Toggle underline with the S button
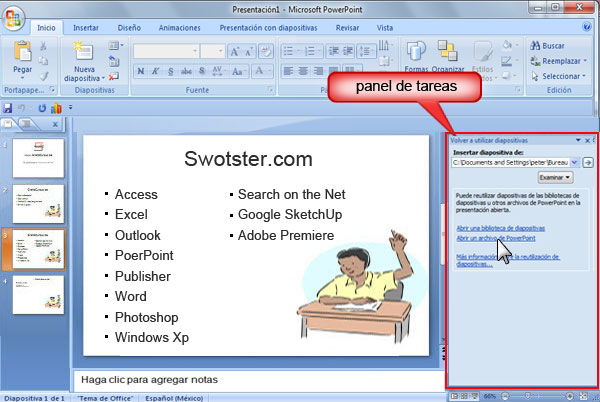 click(171, 71)
